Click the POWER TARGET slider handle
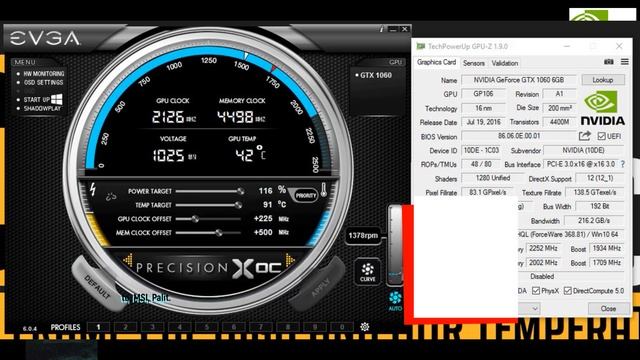The image size is (640, 360). click(241, 191)
